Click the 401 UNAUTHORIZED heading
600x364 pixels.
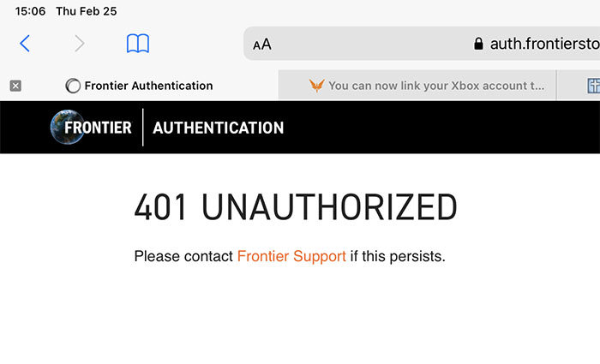pyautogui.click(x=296, y=207)
